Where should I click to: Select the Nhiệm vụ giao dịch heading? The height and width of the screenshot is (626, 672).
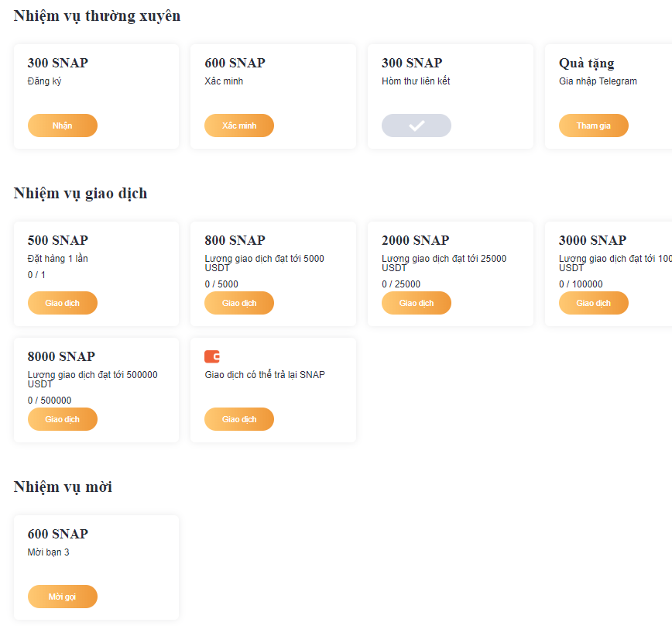[81, 193]
